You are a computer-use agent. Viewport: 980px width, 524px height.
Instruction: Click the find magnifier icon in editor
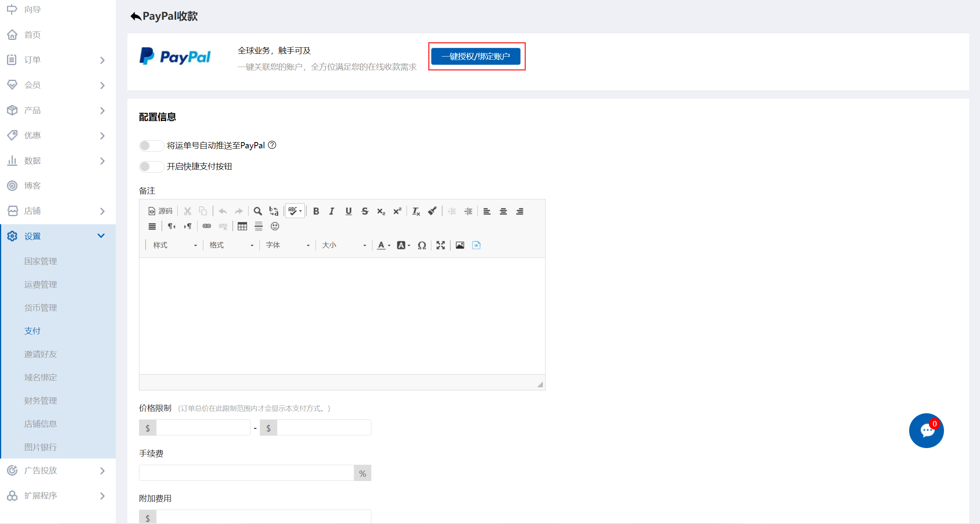(257, 211)
